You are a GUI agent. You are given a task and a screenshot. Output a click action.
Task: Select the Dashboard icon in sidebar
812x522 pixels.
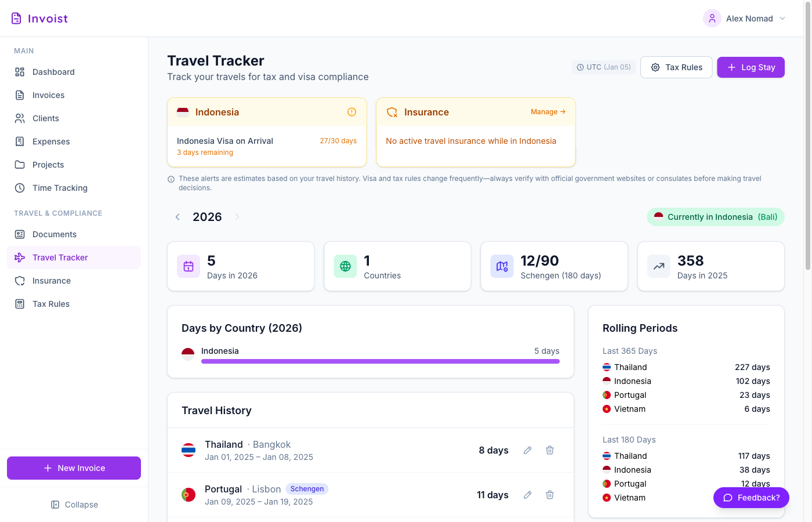point(21,71)
